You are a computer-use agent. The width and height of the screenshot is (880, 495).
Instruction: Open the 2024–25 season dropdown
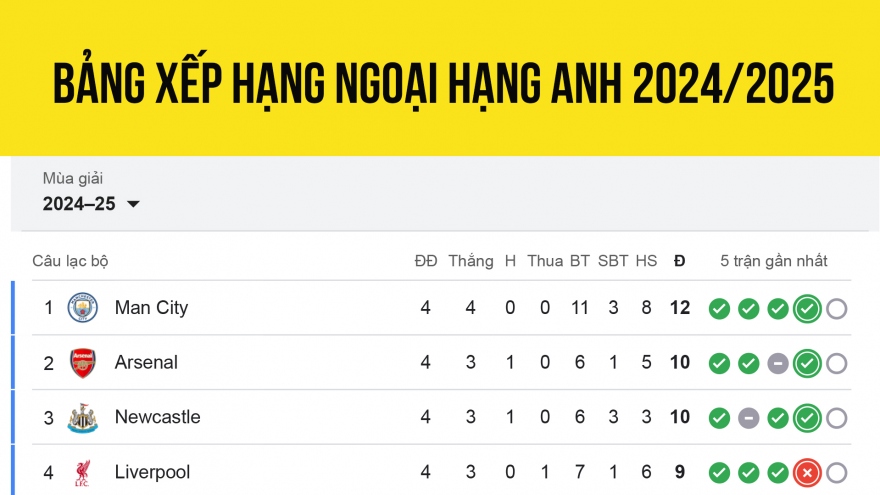coord(80,204)
